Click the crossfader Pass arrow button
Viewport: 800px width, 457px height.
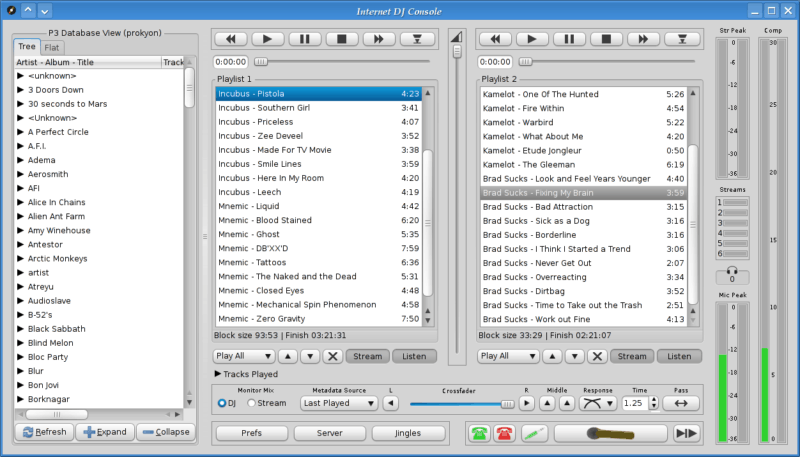[681, 403]
